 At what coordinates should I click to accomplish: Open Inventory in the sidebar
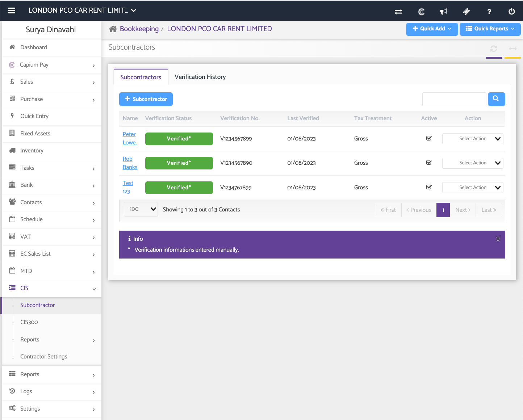coord(52,151)
